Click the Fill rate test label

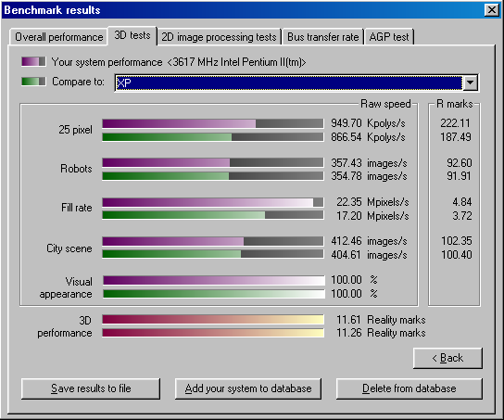coord(77,208)
